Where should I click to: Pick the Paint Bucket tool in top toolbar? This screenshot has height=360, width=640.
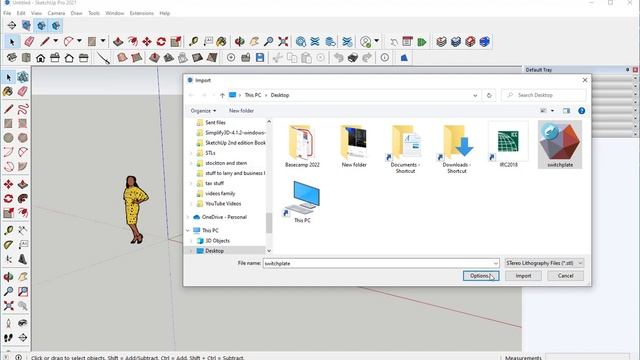(x=221, y=42)
